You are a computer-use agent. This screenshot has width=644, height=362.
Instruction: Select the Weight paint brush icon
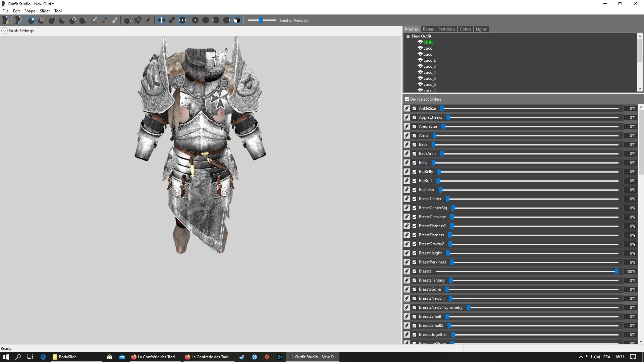tap(95, 20)
